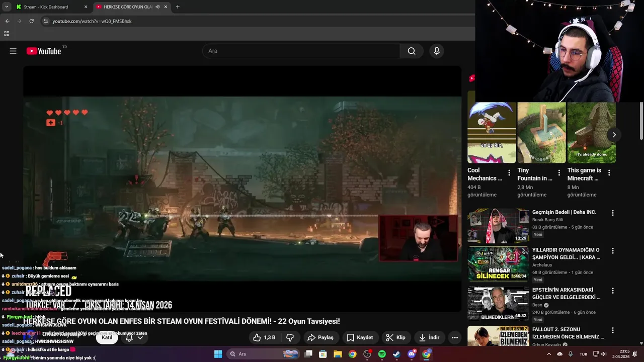The image size is (644, 362).
Task: Share the video with Paylaş
Action: (x=320, y=337)
